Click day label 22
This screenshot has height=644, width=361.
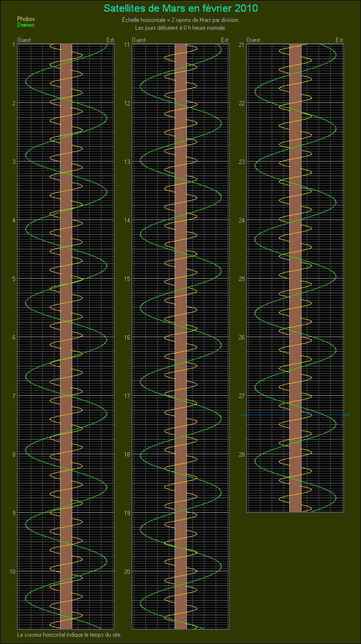(241, 103)
